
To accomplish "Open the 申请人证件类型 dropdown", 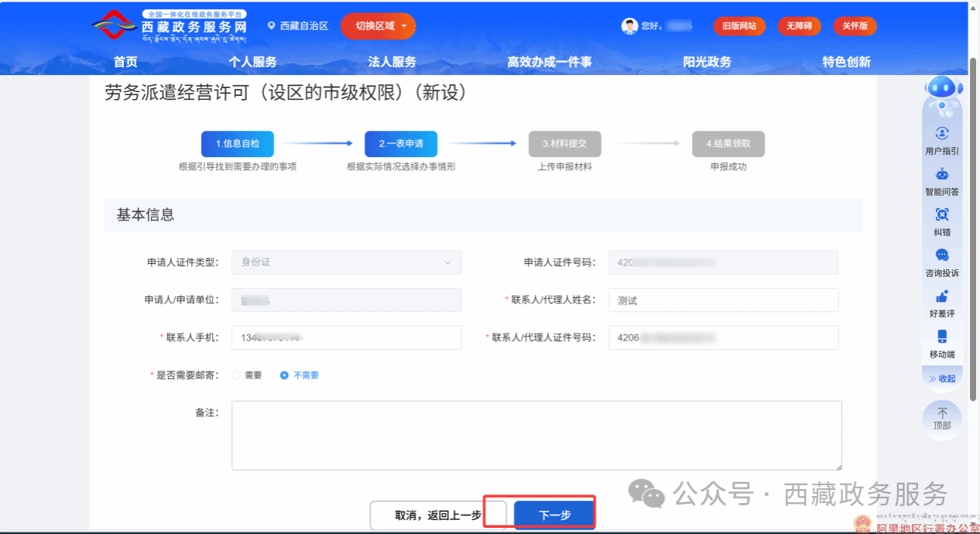I will 346,262.
